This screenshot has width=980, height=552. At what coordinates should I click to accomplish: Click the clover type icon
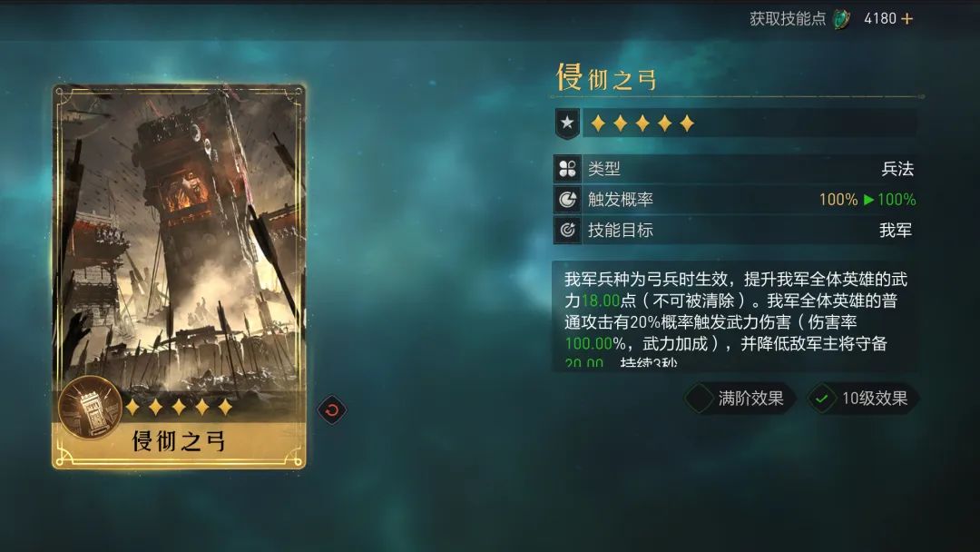567,169
